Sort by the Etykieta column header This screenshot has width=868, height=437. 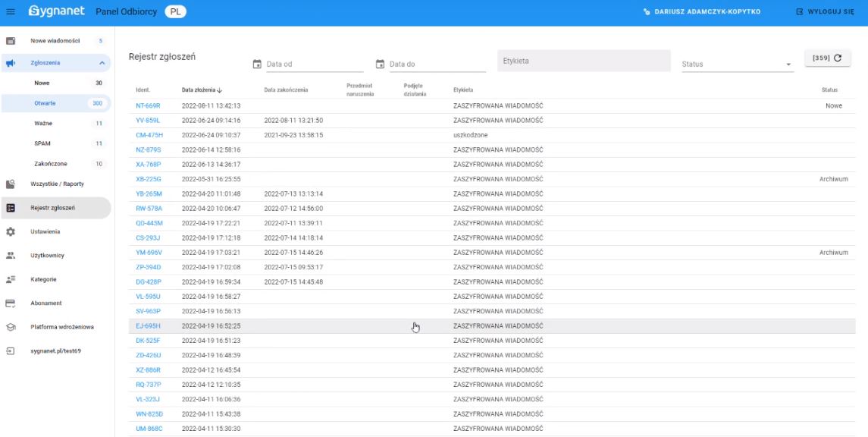[x=462, y=90]
